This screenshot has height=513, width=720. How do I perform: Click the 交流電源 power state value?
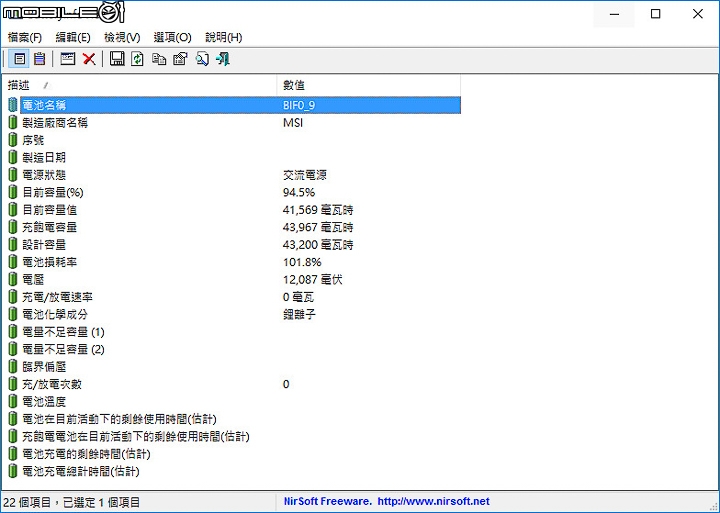(305, 175)
